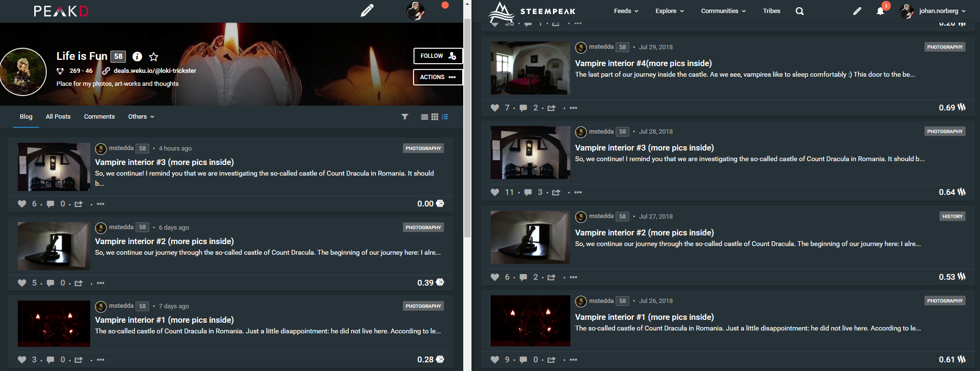Click reputation badge 58 beside Life is Fun
The height and width of the screenshot is (371, 980).
click(x=118, y=56)
